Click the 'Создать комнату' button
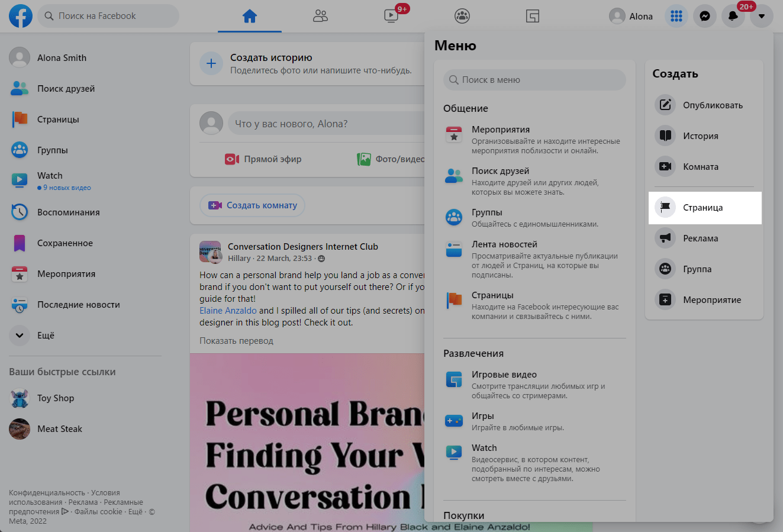 click(x=253, y=205)
